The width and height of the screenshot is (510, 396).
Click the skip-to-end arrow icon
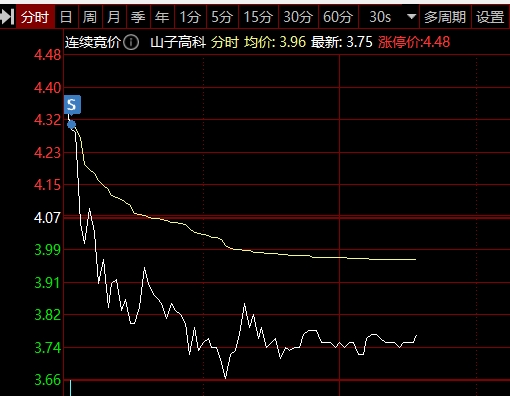coord(7,17)
